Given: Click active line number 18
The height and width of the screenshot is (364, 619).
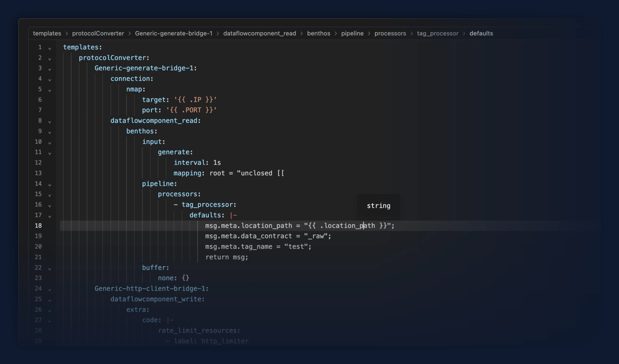Looking at the screenshot, I should 38,226.
